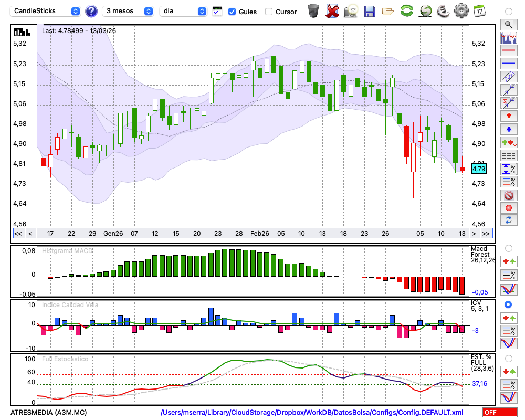Click the blue help question mark icon

click(x=91, y=12)
